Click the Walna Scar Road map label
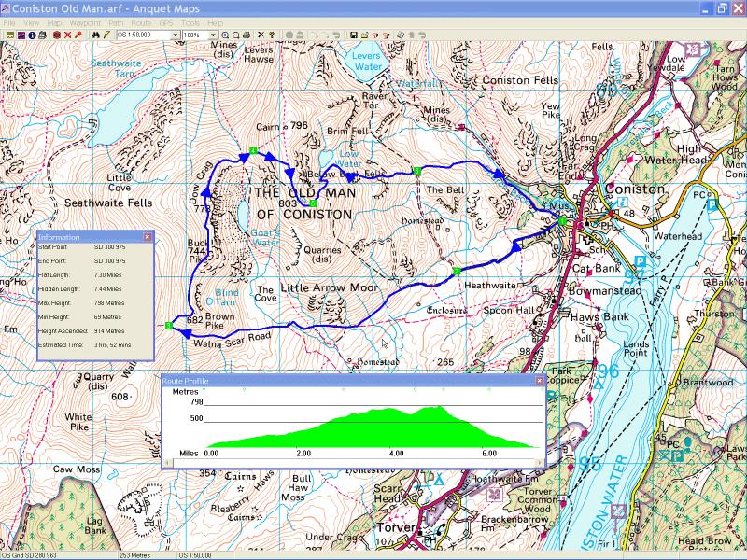 232,340
